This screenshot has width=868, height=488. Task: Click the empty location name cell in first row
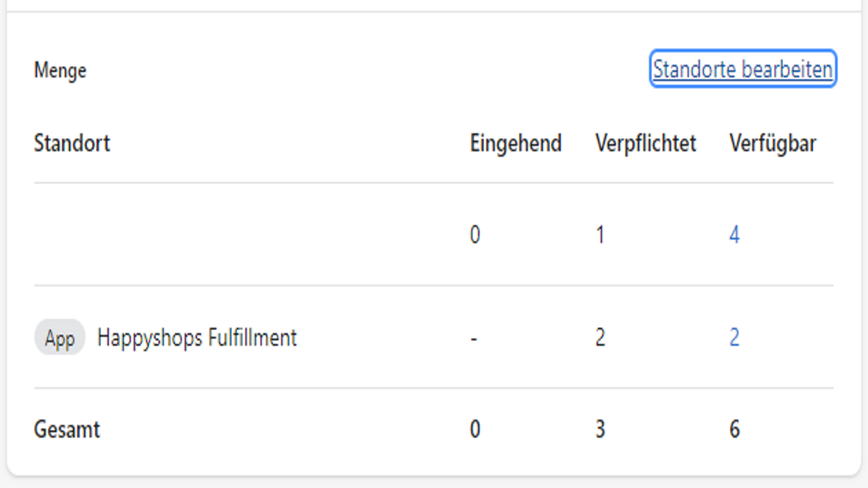[239, 234]
